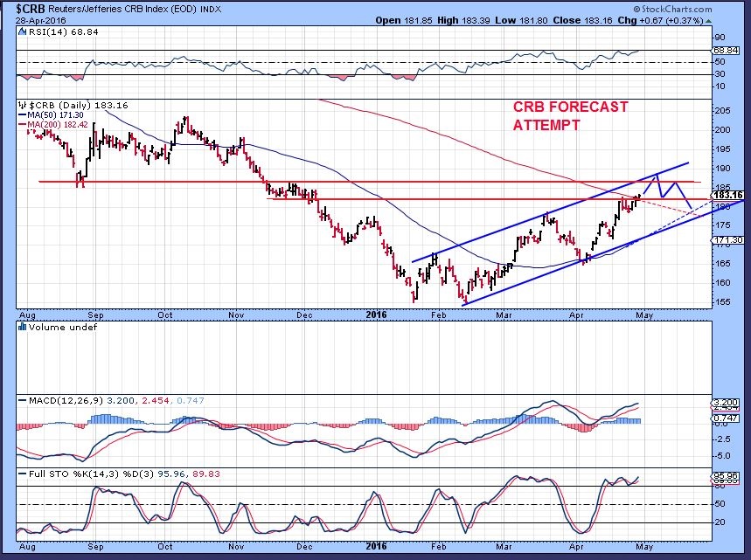Click the 90 level on the RSI axis
The image size is (751, 560).
[720, 38]
